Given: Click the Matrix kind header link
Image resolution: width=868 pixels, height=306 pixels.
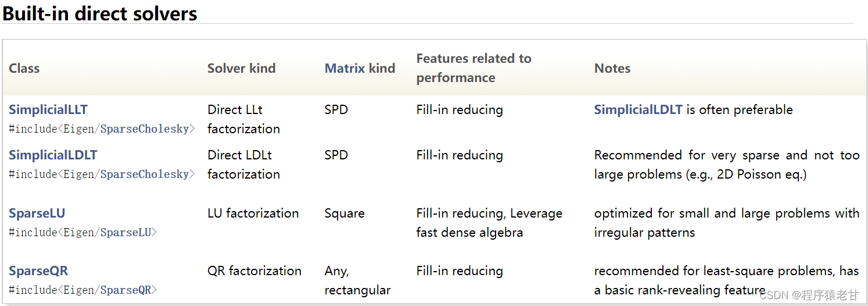Looking at the screenshot, I should click(x=360, y=69).
